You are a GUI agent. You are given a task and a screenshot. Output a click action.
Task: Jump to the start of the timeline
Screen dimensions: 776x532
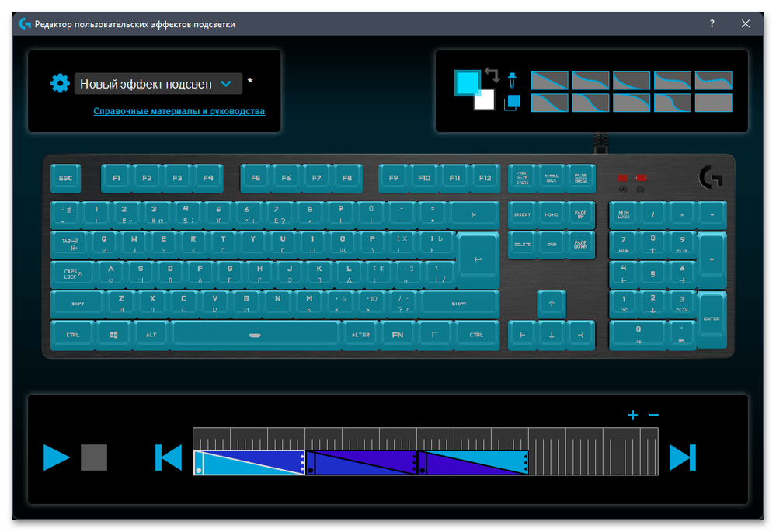tap(169, 457)
